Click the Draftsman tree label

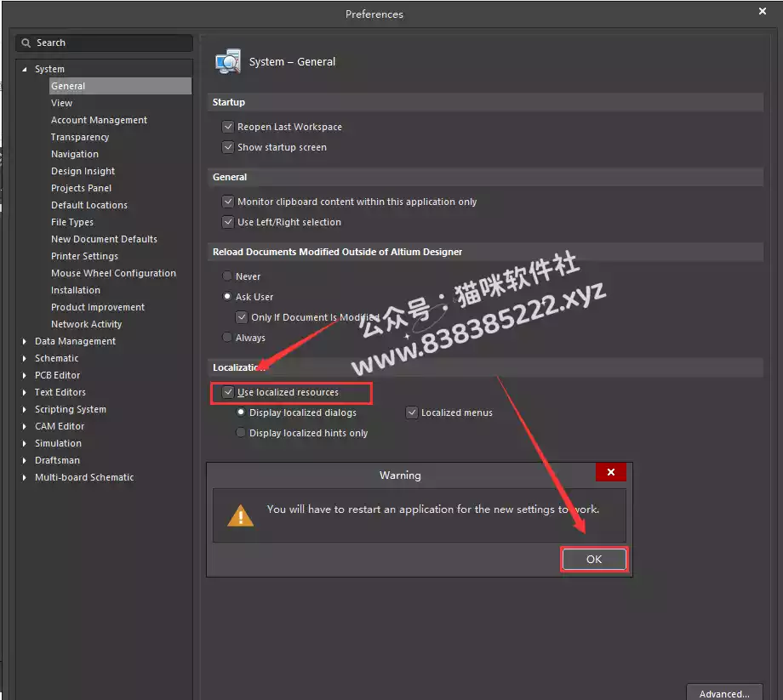57,460
